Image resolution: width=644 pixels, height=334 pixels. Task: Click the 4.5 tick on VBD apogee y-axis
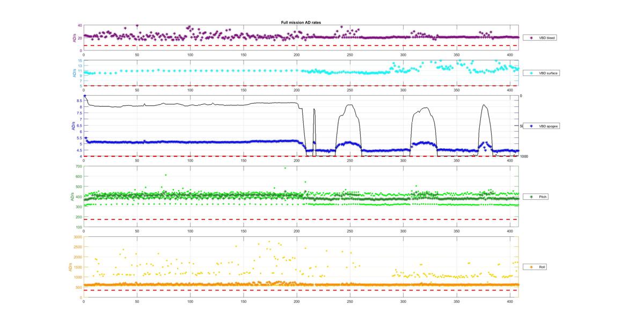click(x=79, y=150)
